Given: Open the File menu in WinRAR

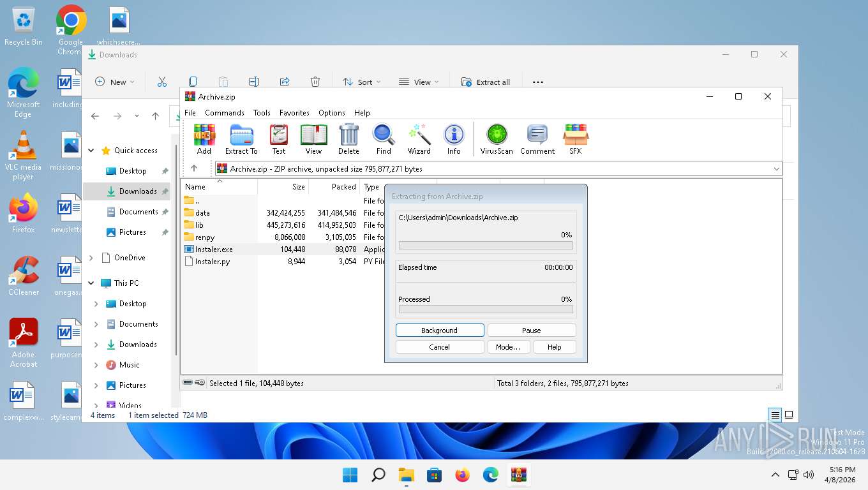Looking at the screenshot, I should pyautogui.click(x=190, y=112).
